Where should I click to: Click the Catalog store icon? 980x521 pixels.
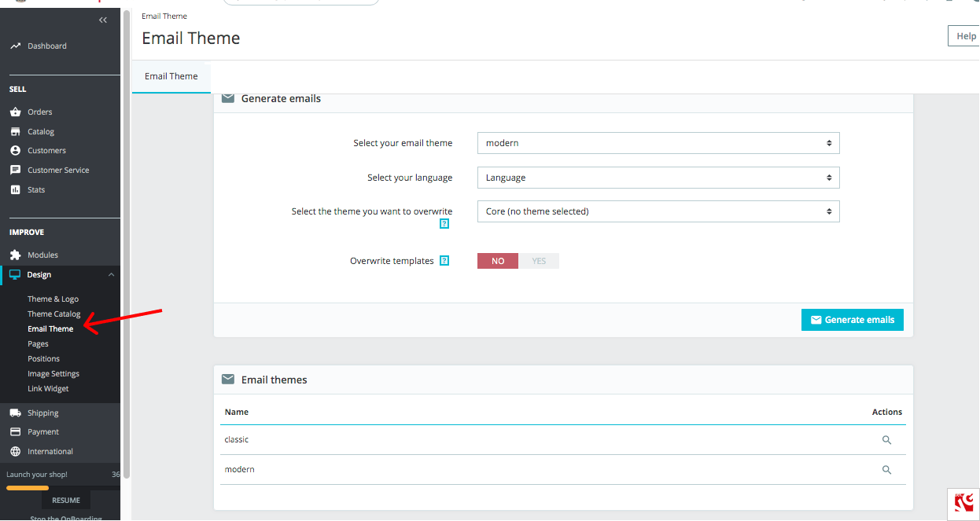point(15,132)
